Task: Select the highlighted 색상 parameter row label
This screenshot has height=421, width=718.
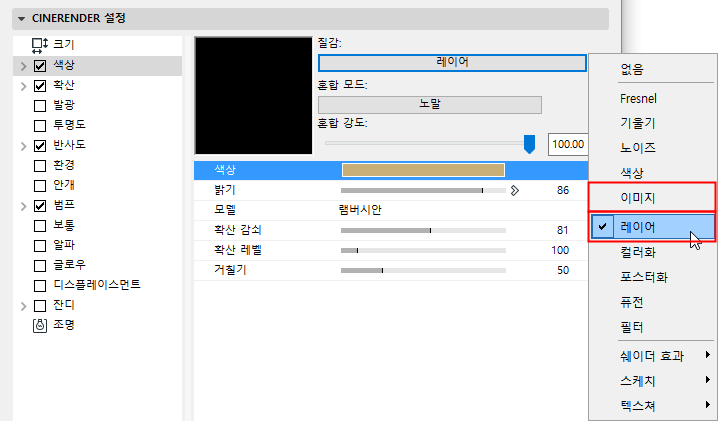Action: [225, 170]
